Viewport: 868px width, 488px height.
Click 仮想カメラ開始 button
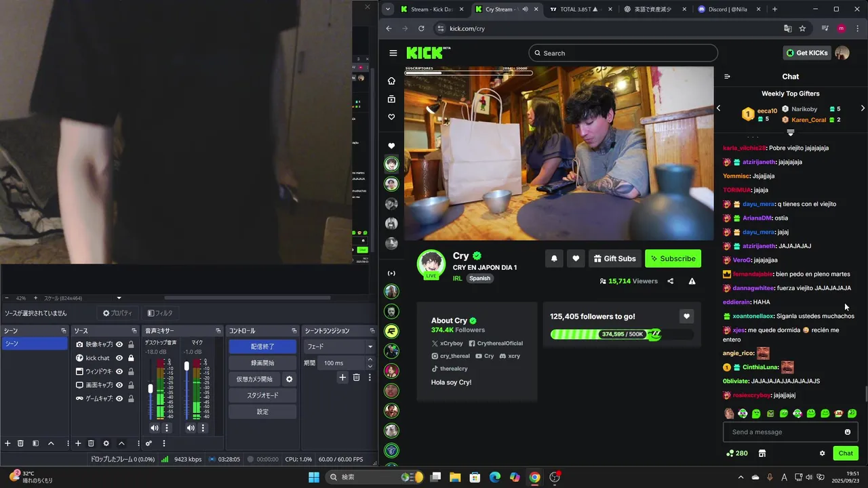click(254, 379)
